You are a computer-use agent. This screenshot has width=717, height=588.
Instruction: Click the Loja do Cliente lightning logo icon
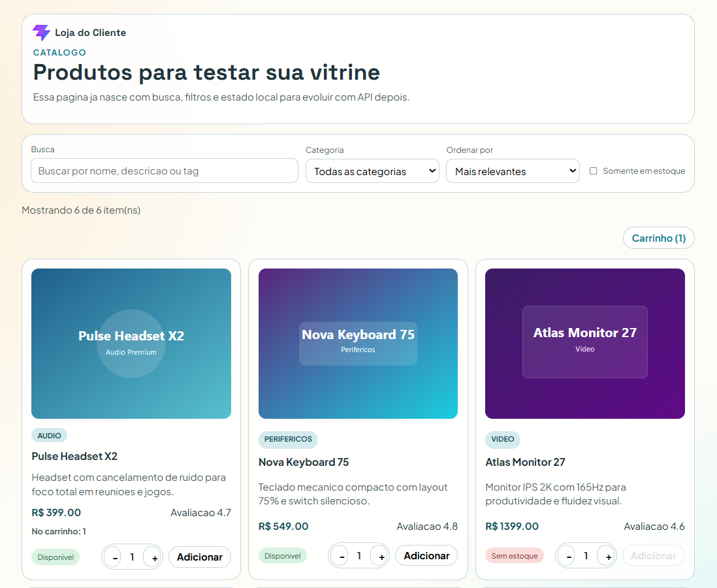[42, 32]
